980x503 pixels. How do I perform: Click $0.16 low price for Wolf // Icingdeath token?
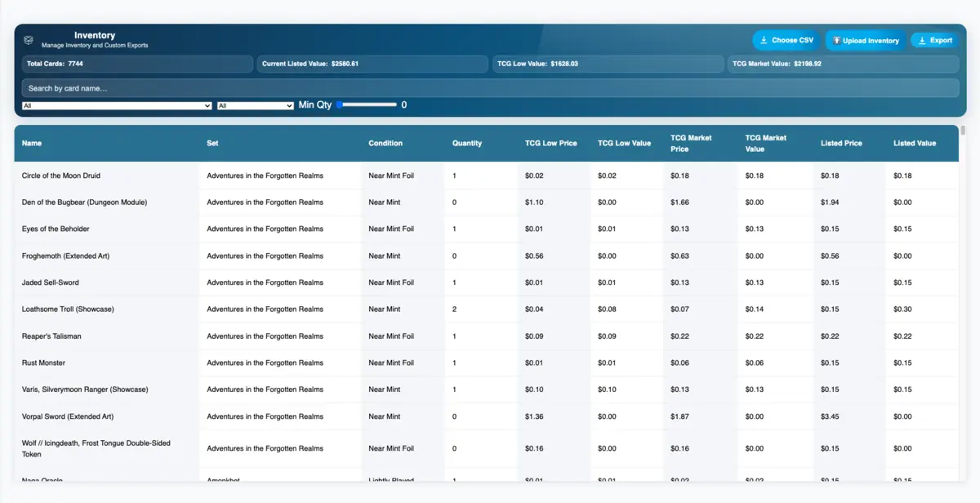(x=535, y=448)
